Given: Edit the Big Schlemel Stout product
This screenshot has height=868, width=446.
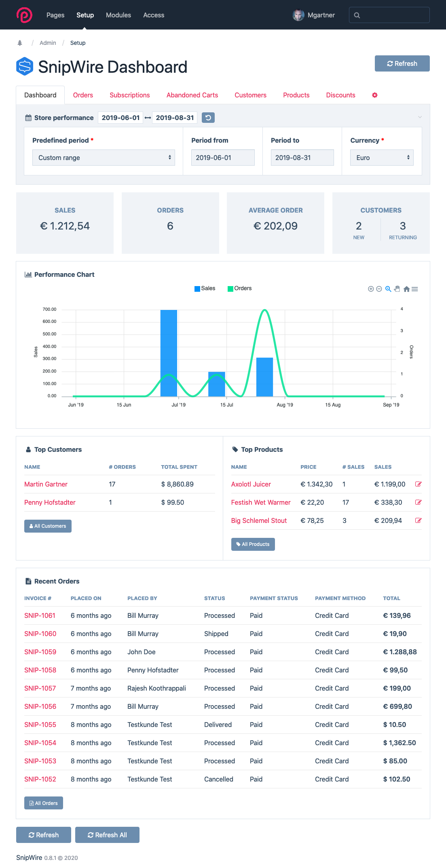Looking at the screenshot, I should 419,520.
